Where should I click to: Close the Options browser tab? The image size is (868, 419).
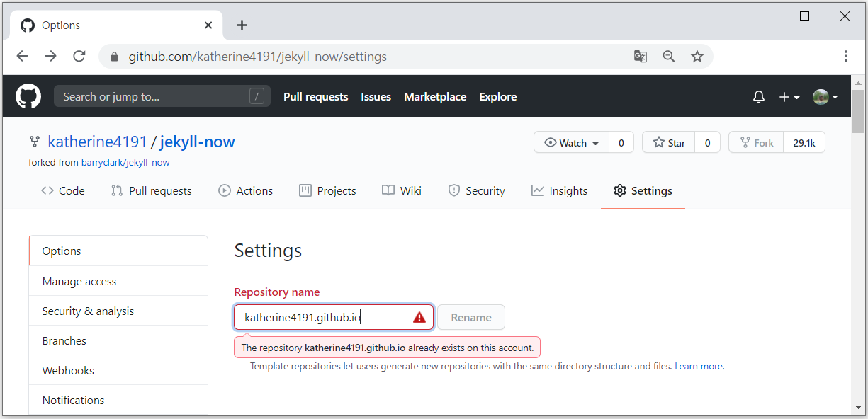pyautogui.click(x=208, y=25)
